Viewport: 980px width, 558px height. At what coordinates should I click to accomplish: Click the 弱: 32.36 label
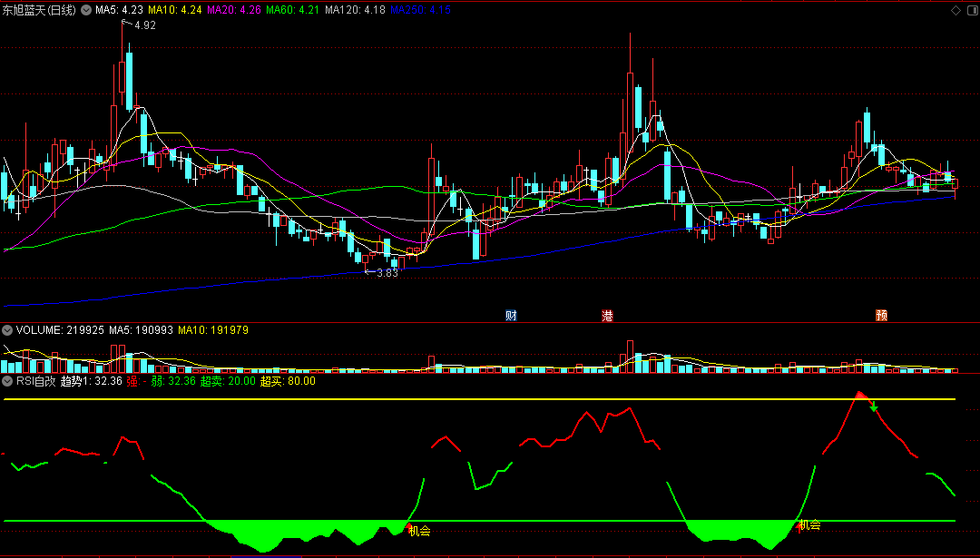[x=173, y=381]
